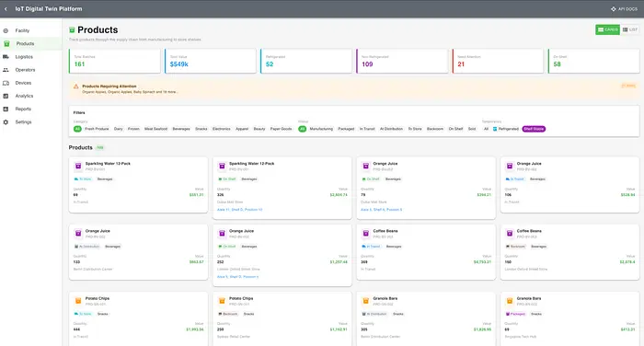Click the purple icon on the Sparkling Water card, quantity 326
This screenshot has height=346, width=644.
(x=222, y=166)
